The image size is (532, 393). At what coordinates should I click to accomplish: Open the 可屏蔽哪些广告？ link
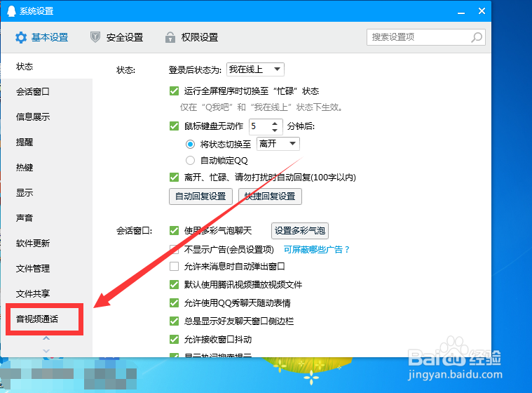point(317,250)
